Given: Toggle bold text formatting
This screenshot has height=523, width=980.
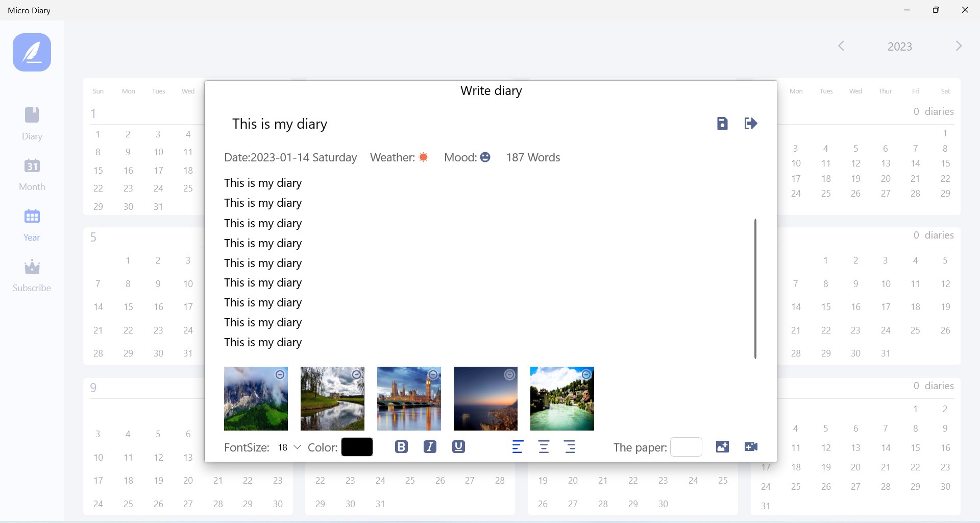Looking at the screenshot, I should coord(401,446).
